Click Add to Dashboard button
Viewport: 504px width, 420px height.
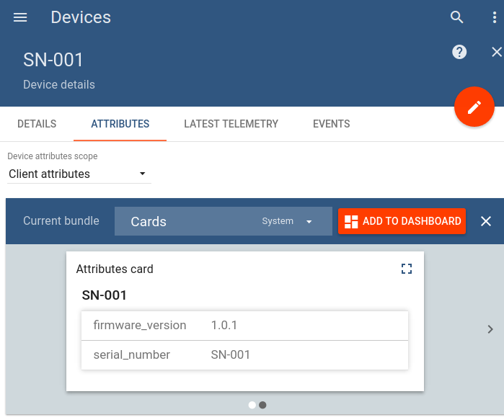[402, 221]
